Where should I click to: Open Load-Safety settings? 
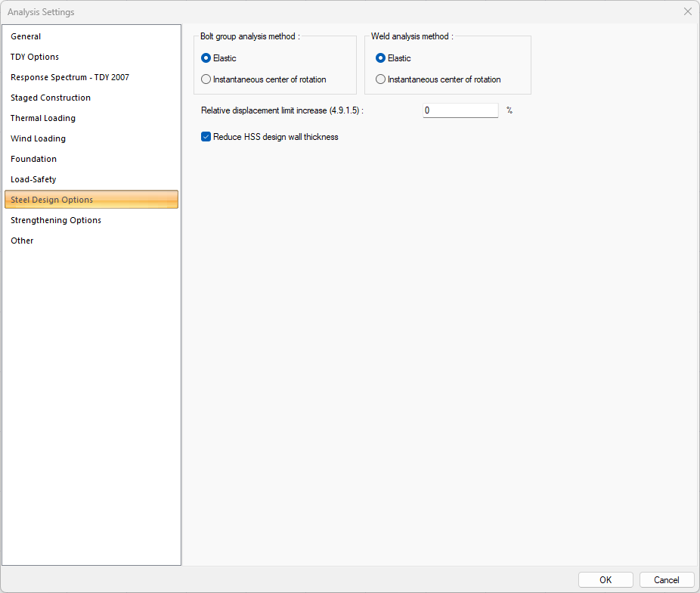tap(33, 179)
